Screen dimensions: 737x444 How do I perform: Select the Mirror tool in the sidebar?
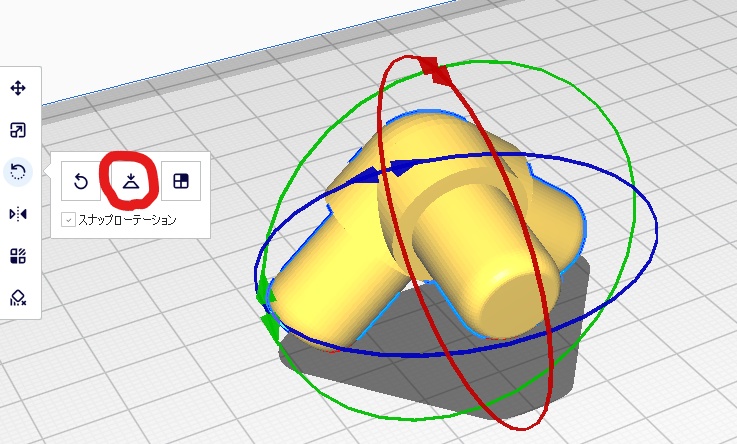click(18, 214)
